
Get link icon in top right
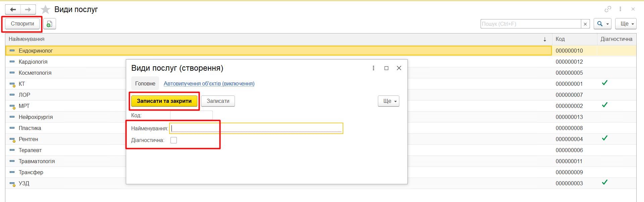(608, 9)
